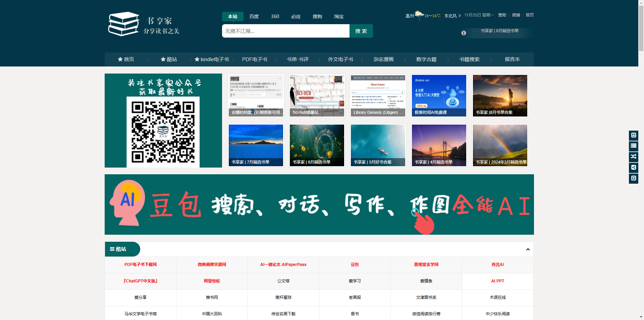The height and width of the screenshot is (320, 644).
Task: Click the weather icon next to 高州
Action: pyautogui.click(x=419, y=14)
